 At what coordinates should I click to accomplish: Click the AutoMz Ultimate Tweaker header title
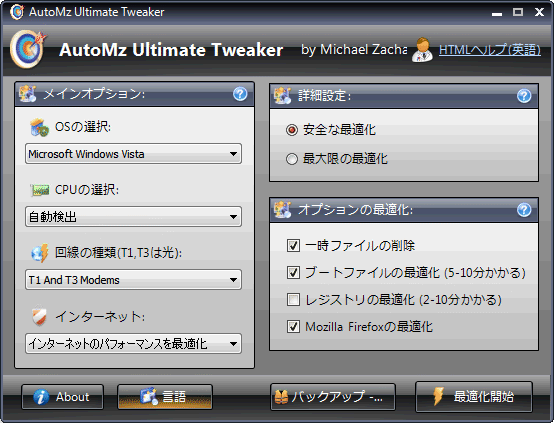point(171,50)
